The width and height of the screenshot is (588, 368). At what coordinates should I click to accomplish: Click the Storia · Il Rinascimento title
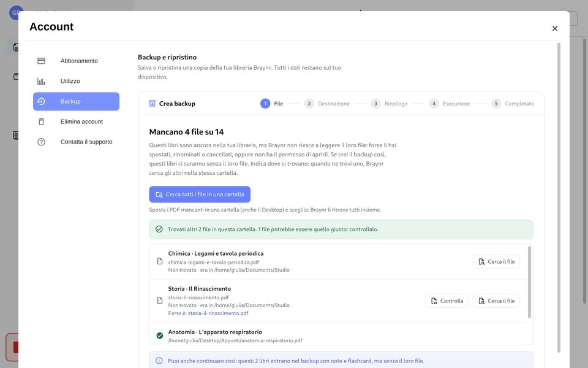pyautogui.click(x=200, y=289)
